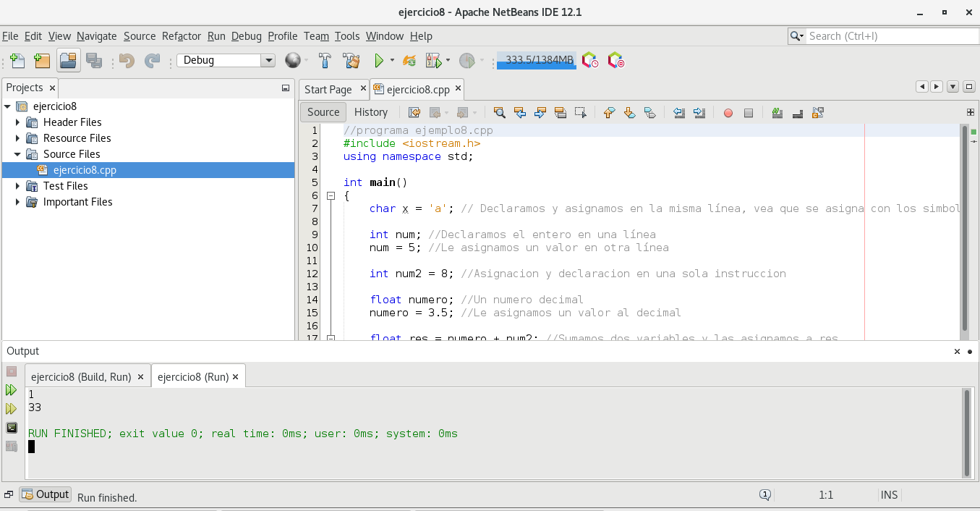Toggle rectangular selection in editor toolbar
The height and width of the screenshot is (511, 980).
click(x=580, y=112)
